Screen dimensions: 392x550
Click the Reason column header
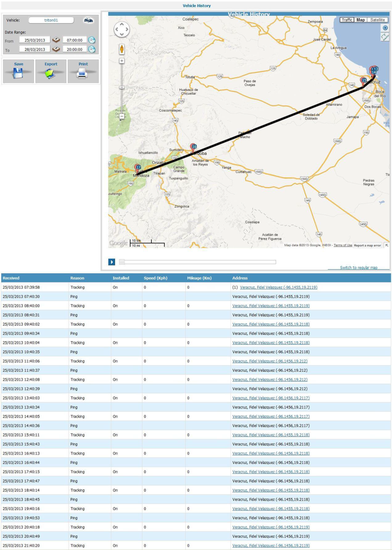[77, 278]
